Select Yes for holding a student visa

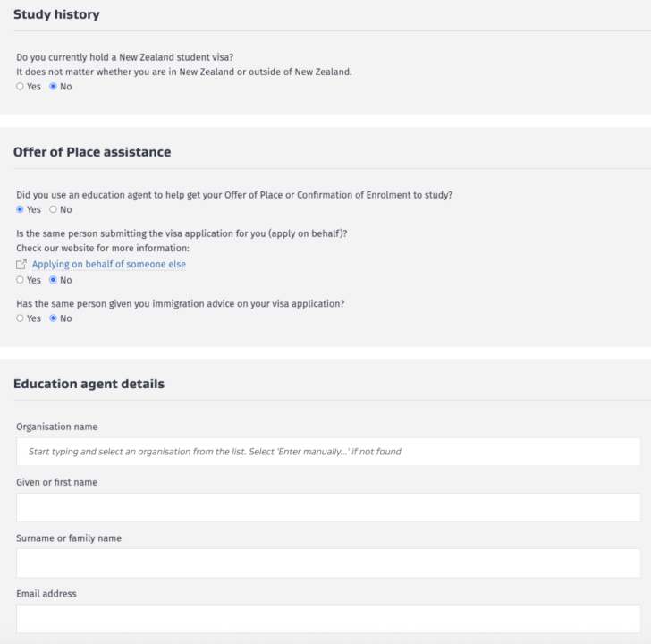click(x=21, y=87)
